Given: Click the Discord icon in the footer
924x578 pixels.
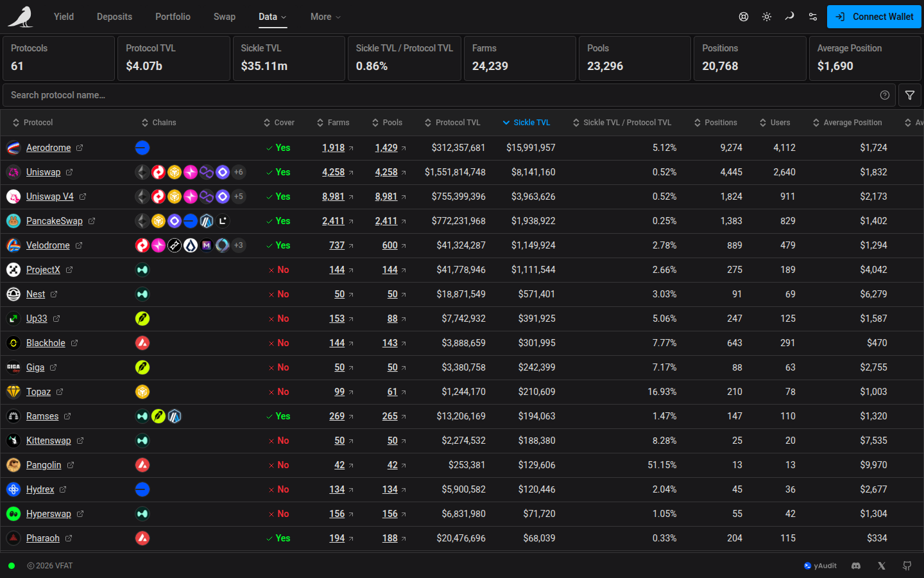Looking at the screenshot, I should 856,566.
